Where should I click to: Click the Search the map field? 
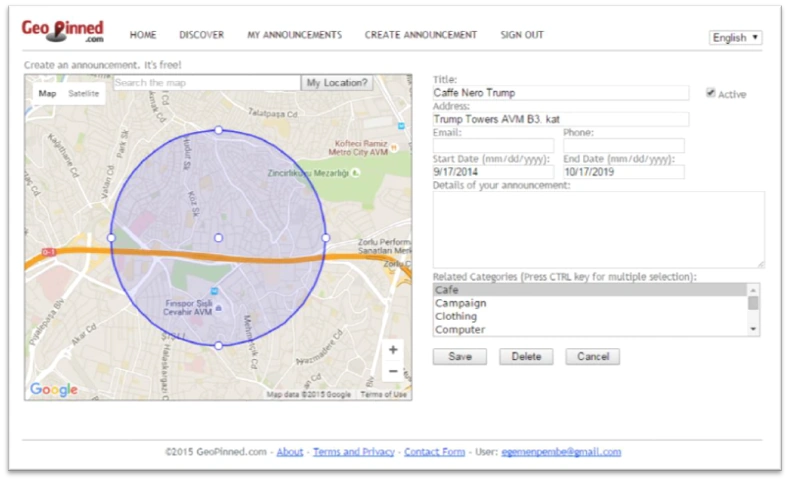[x=207, y=83]
